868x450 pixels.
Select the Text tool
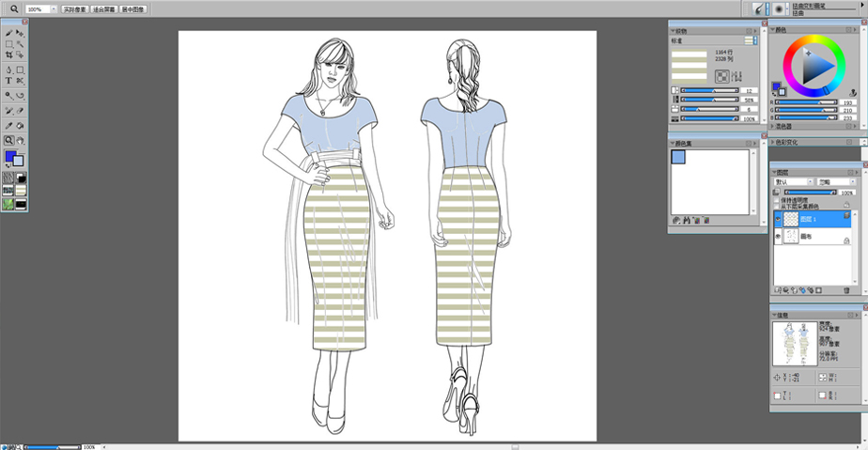(8, 80)
